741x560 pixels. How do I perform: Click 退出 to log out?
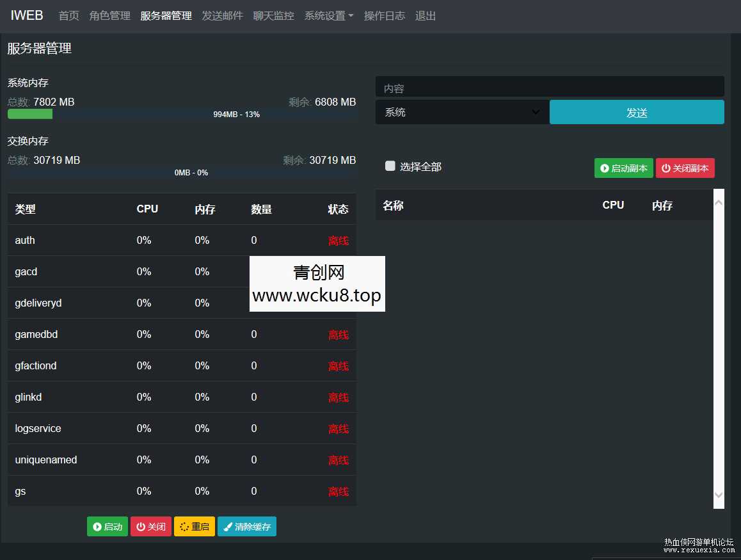pyautogui.click(x=426, y=15)
